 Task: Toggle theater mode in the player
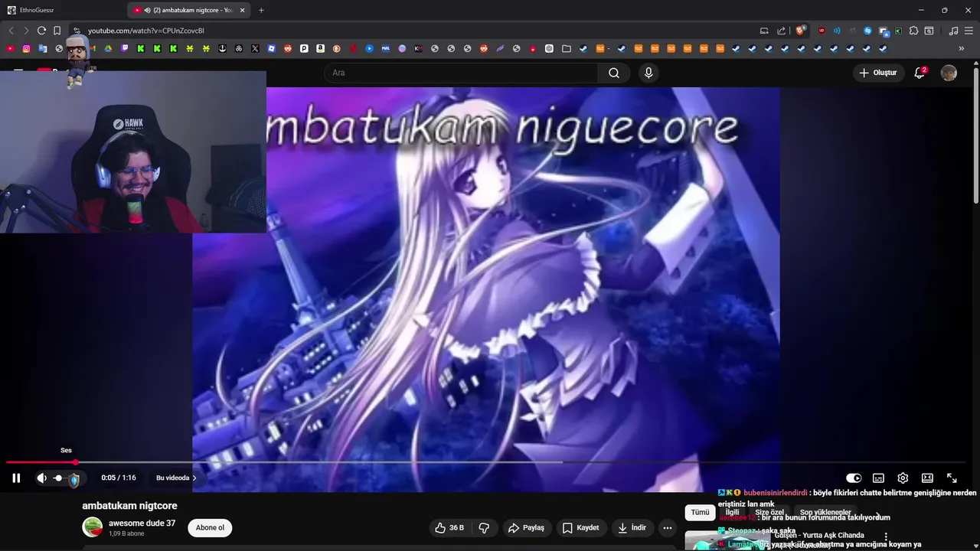coord(927,478)
